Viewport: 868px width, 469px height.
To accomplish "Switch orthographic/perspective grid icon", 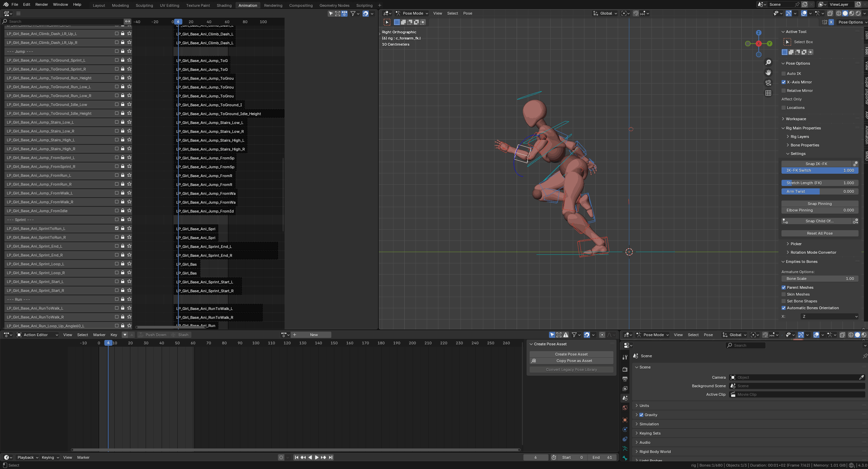I will [768, 93].
